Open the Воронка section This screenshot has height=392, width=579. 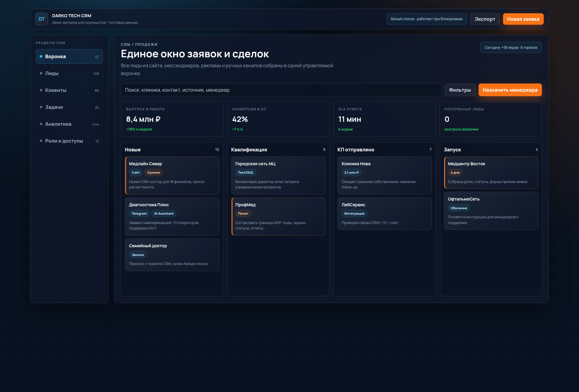69,56
